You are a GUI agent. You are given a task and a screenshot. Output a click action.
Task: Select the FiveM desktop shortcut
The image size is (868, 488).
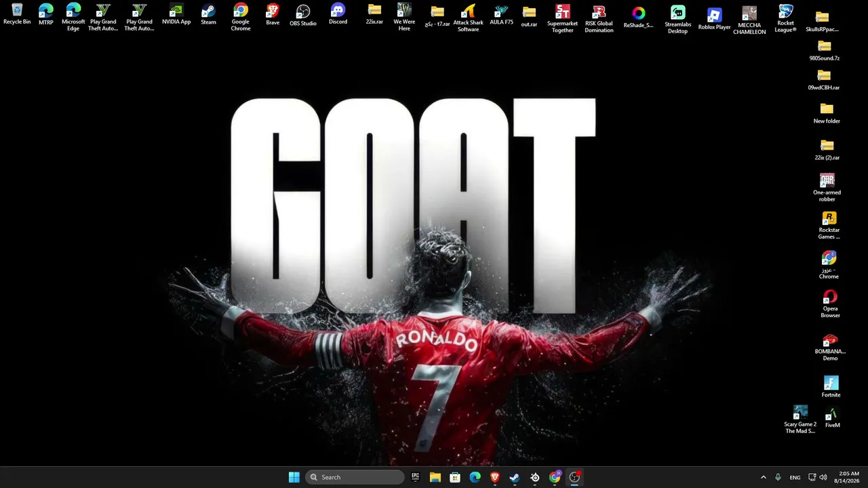[832, 418]
